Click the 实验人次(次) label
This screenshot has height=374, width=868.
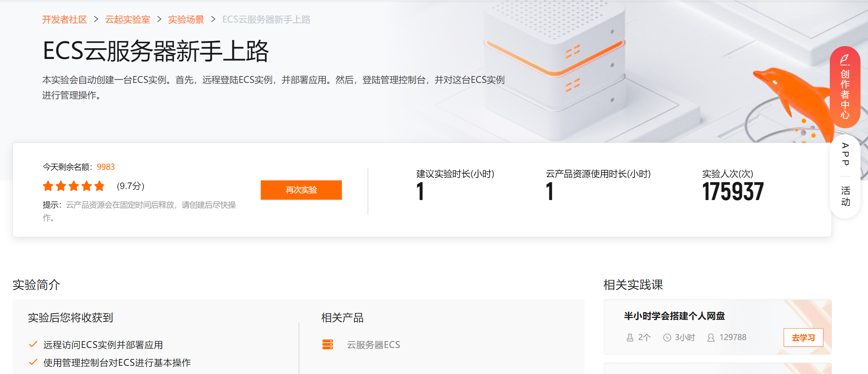click(x=727, y=174)
